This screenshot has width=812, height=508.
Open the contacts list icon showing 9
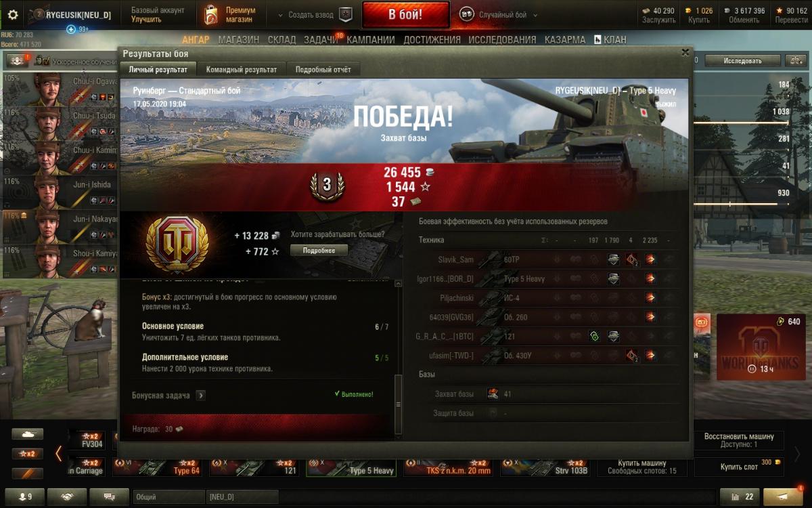point(24,496)
